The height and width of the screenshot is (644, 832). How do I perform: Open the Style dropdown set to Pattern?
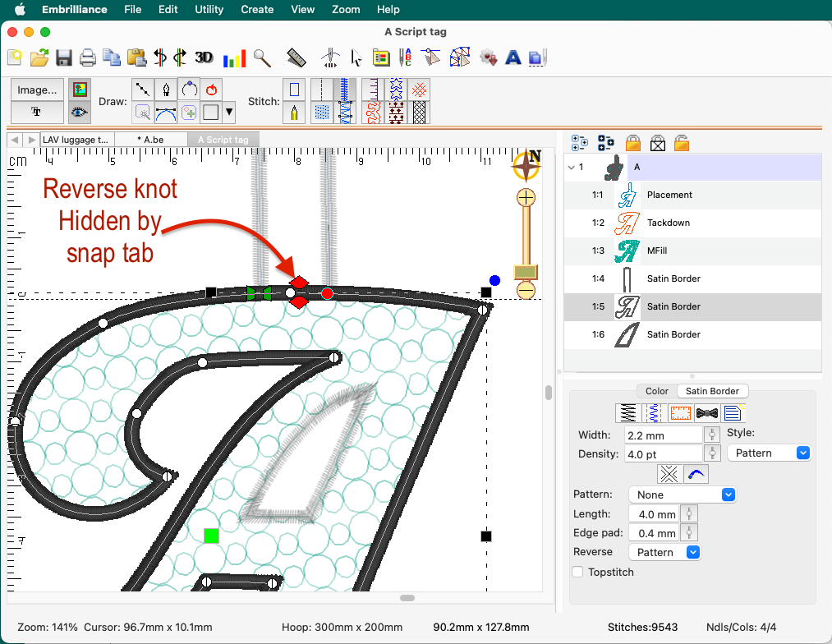[x=769, y=453]
